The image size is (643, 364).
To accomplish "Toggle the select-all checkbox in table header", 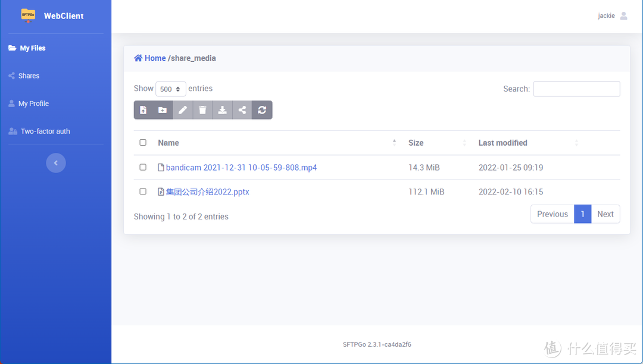I will point(143,143).
